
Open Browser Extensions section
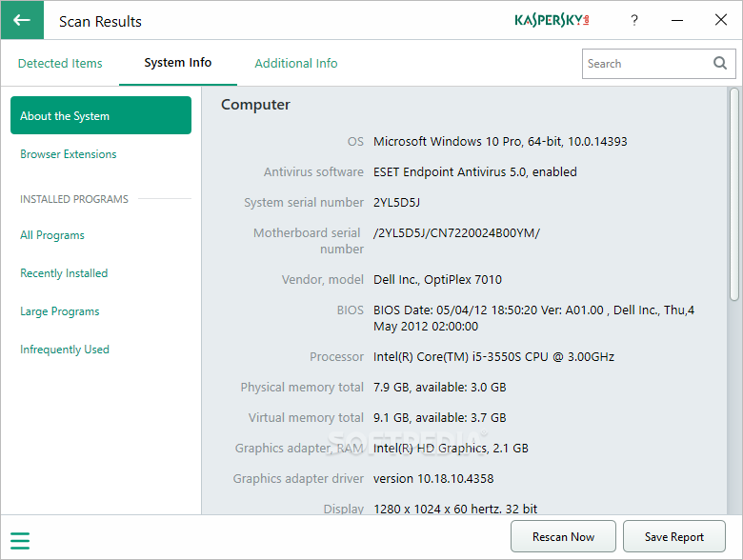(69, 154)
